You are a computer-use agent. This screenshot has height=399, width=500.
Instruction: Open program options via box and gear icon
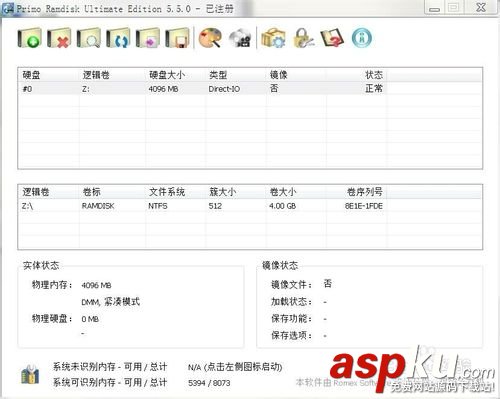click(273, 38)
